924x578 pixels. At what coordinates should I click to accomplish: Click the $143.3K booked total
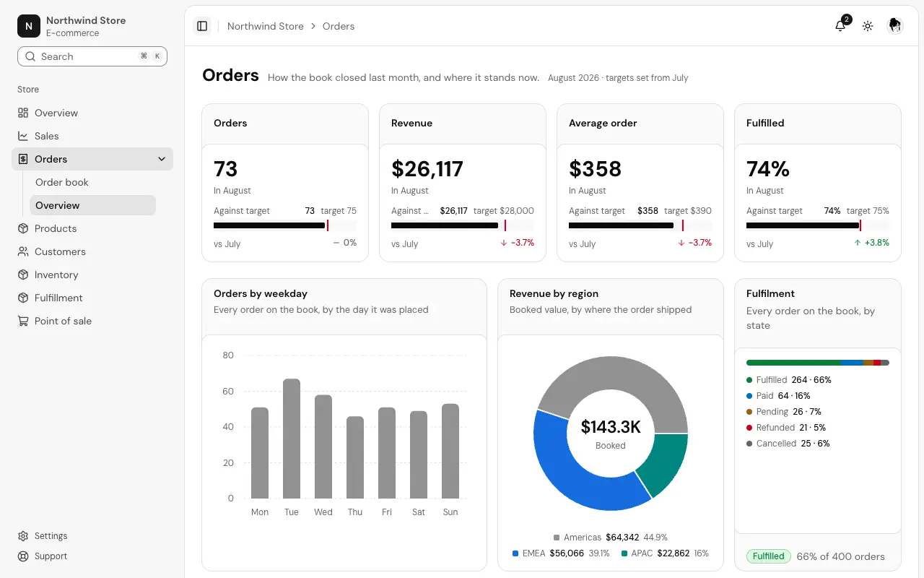[x=611, y=427]
